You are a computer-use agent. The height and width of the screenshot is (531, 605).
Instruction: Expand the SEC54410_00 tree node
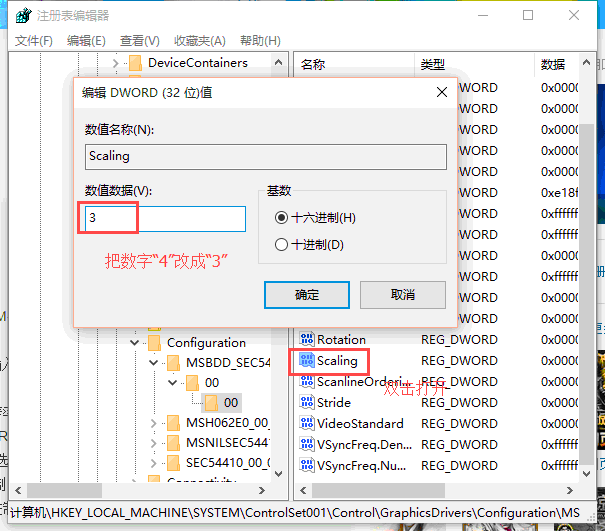pos(154,463)
